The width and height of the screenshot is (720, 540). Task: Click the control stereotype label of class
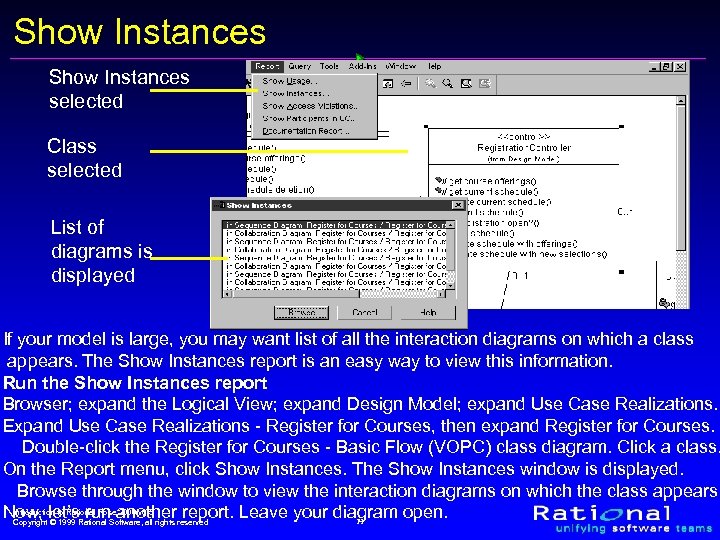coord(524,137)
